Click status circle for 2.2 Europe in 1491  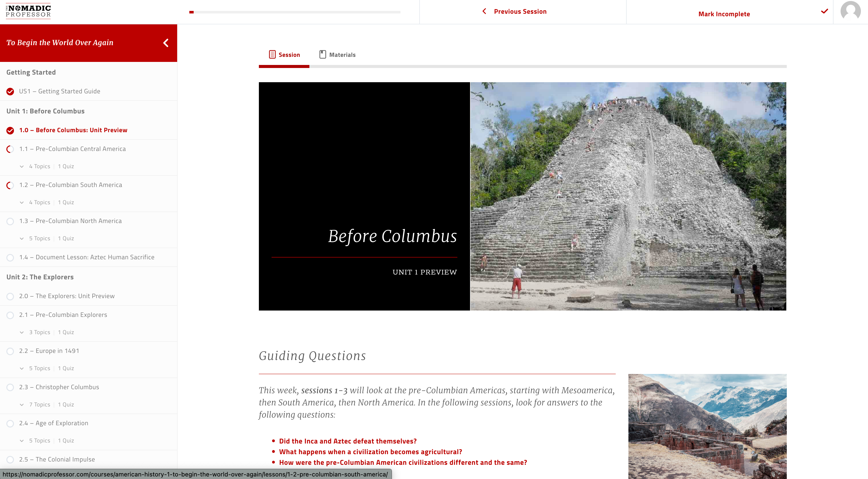point(10,351)
